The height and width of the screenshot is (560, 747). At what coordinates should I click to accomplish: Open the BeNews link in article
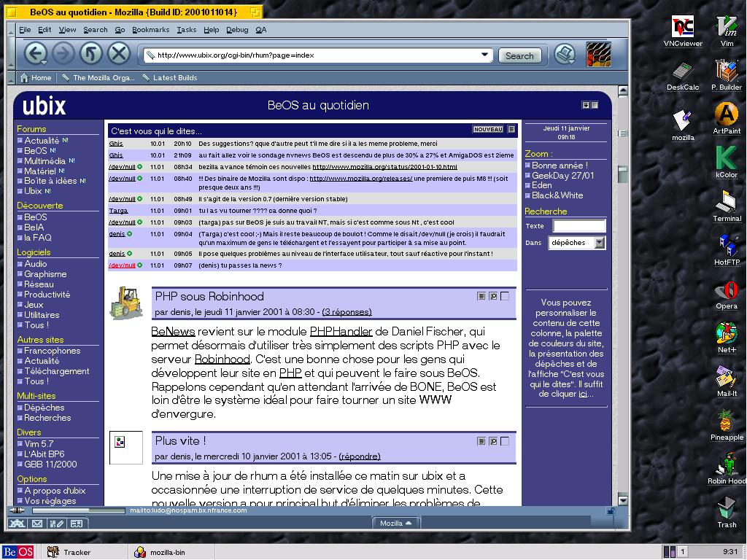coord(174,332)
